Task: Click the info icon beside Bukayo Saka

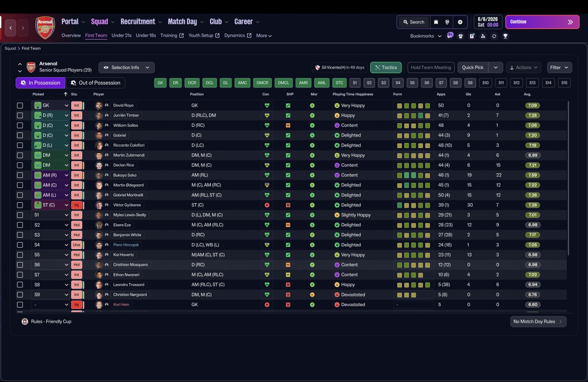Action: point(107,175)
